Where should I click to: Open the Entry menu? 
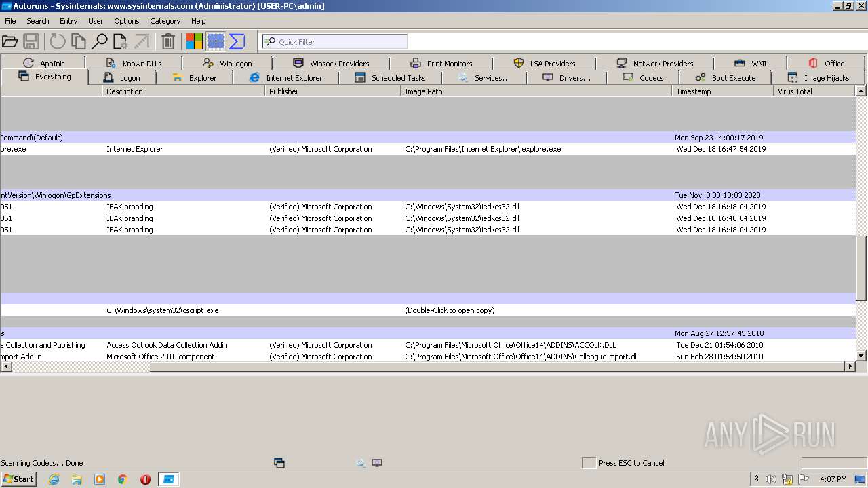click(68, 21)
